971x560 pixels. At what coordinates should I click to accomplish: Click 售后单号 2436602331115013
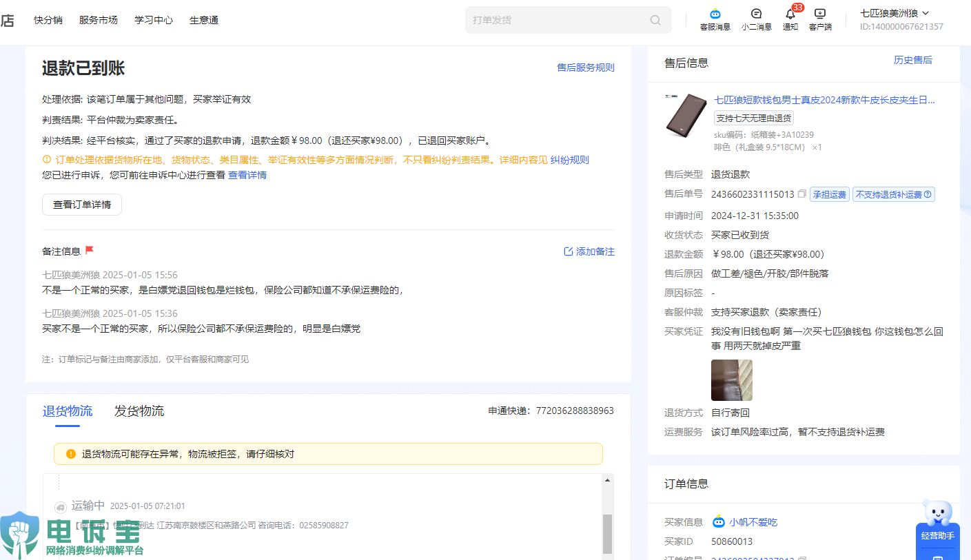tap(753, 194)
